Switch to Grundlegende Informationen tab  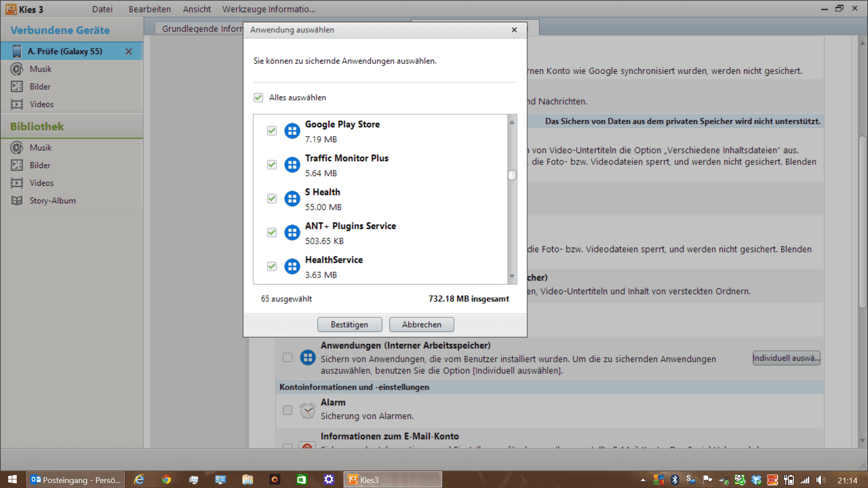[199, 28]
